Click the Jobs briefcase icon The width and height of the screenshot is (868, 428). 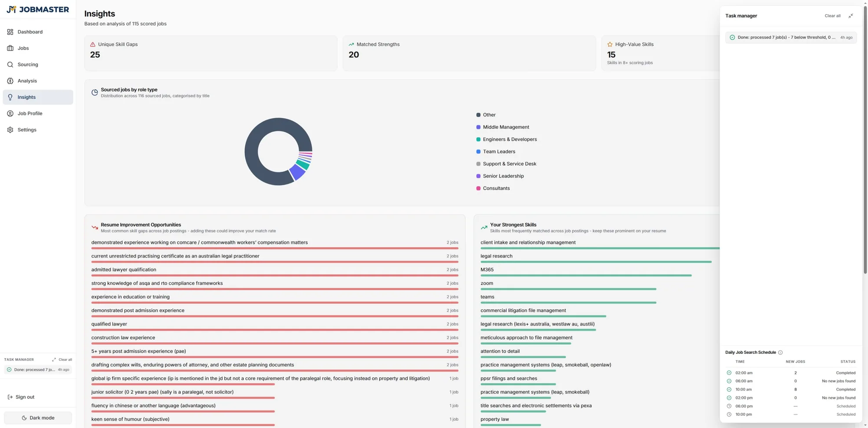tap(10, 48)
